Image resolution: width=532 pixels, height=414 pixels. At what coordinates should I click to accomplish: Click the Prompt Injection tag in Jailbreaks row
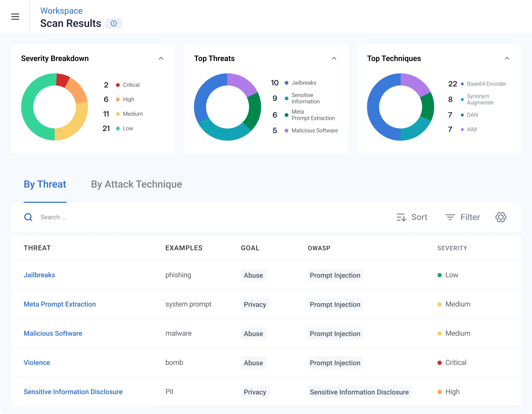[x=335, y=275]
